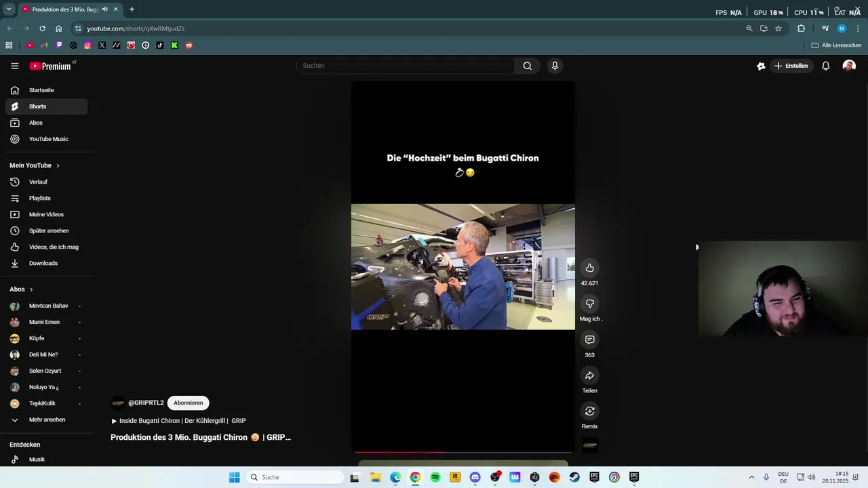Open Spotify from the taskbar
The image size is (868, 488).
click(435, 477)
